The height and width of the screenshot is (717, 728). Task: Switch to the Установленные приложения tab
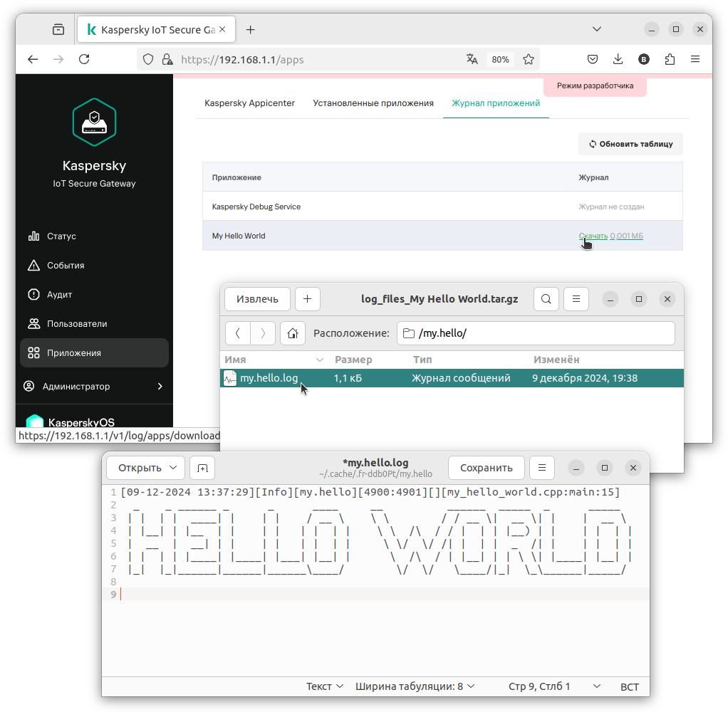pos(373,103)
